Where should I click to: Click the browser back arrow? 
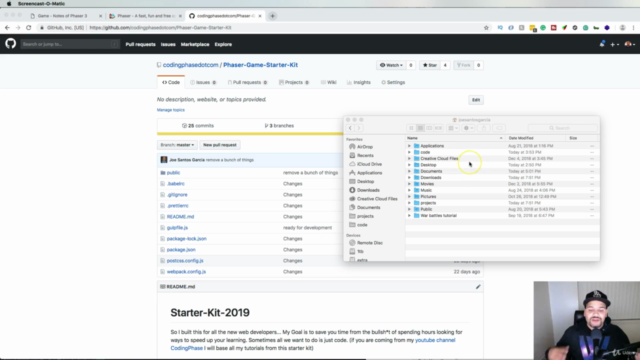7,28
